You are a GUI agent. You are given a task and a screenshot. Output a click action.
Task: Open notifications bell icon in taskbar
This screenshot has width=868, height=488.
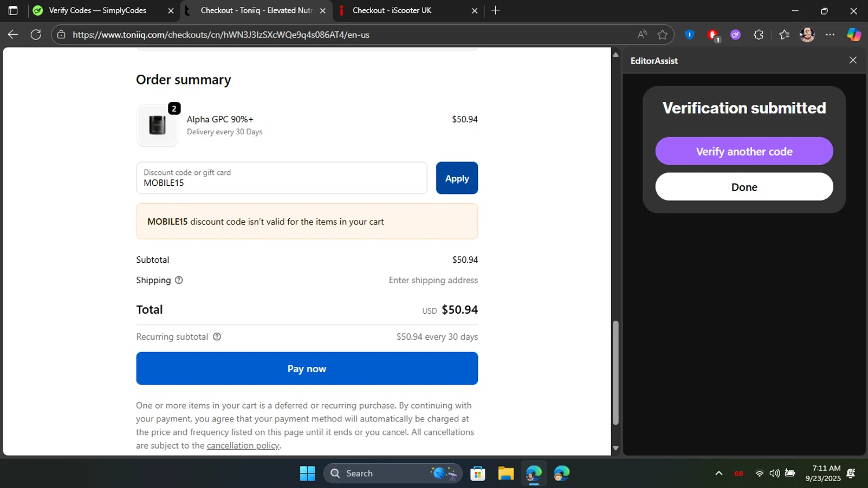(x=851, y=474)
